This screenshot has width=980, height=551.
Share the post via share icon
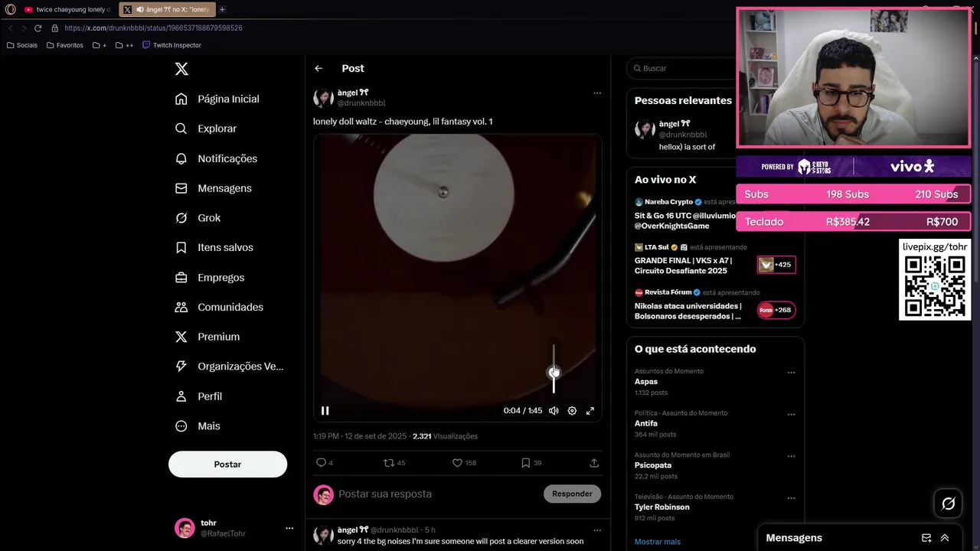tap(594, 463)
